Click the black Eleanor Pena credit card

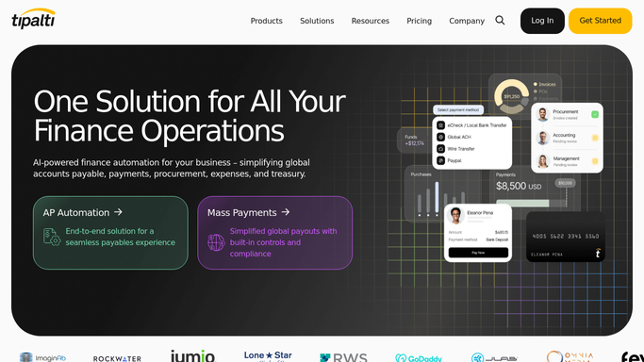[x=566, y=237]
